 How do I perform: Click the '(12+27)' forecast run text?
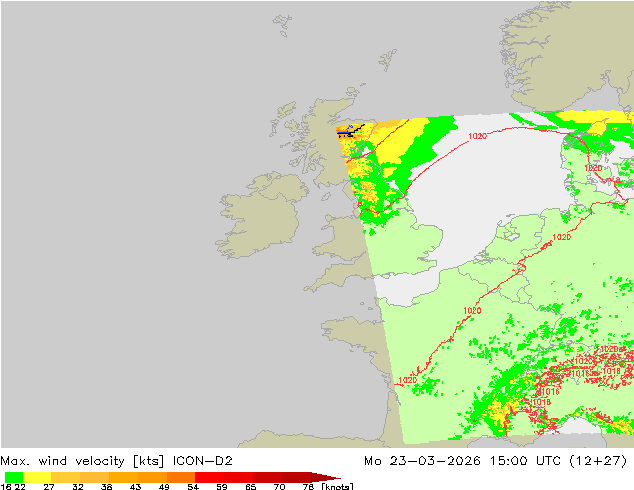(x=598, y=461)
